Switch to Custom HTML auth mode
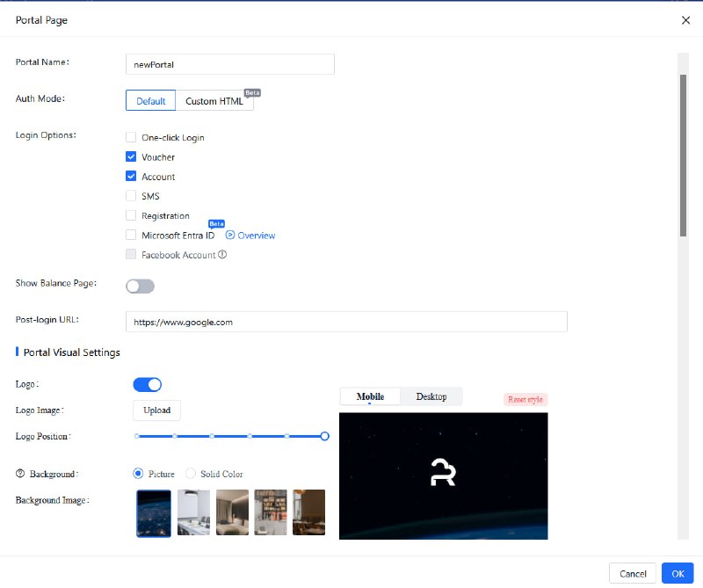This screenshot has width=703, height=588. tap(214, 100)
